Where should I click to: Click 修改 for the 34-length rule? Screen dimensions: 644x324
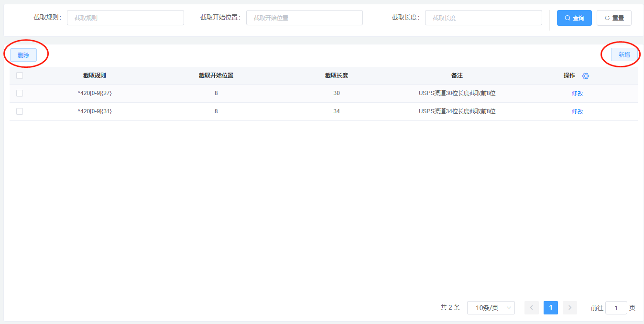point(578,112)
